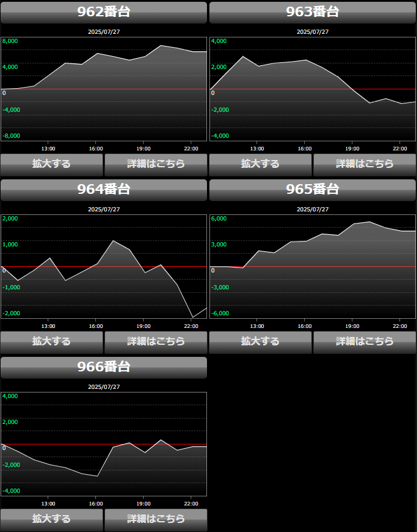The width and height of the screenshot is (417, 532).
Task: Click the 13:00 time label under 966 graph
Action: point(48,504)
